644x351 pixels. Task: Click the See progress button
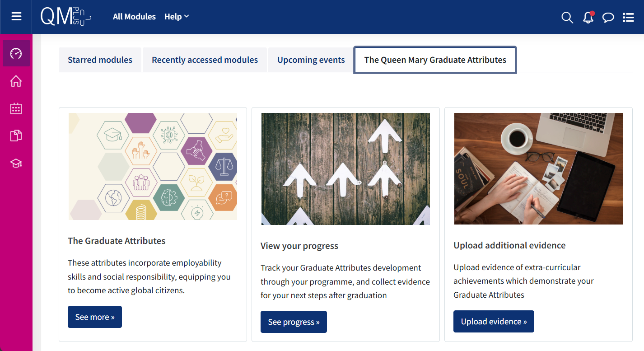(294, 322)
